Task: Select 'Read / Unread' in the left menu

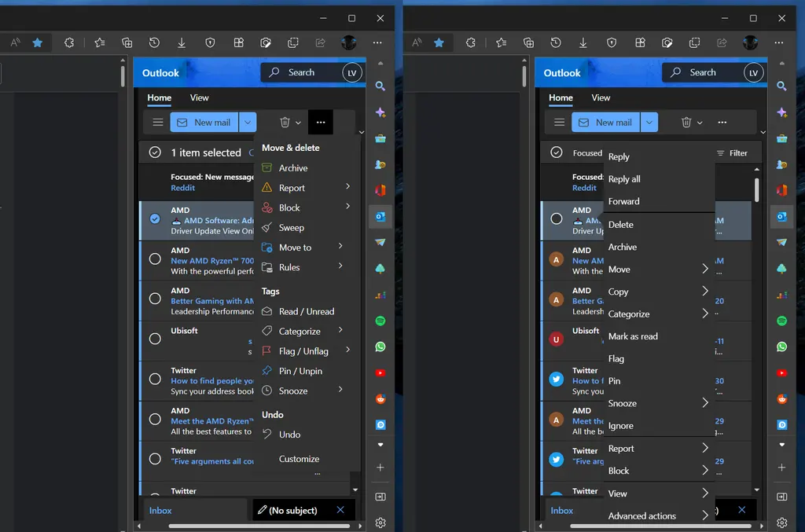Action: pyautogui.click(x=307, y=311)
